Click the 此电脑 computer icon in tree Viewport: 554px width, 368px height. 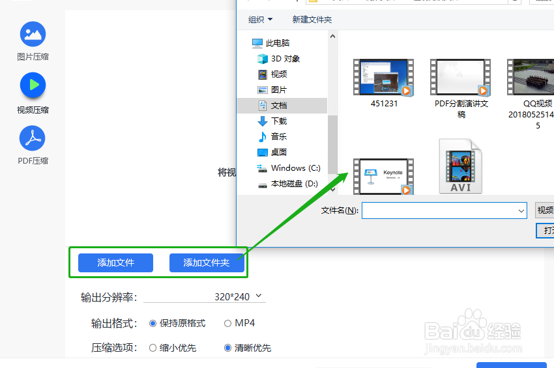click(257, 43)
